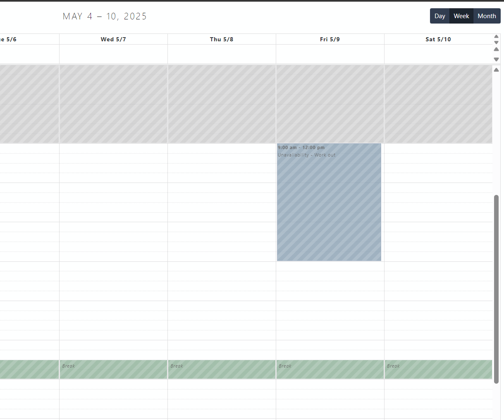Open the 9:00 am Unavailability Work out event
The image size is (504, 420).
pos(329,202)
